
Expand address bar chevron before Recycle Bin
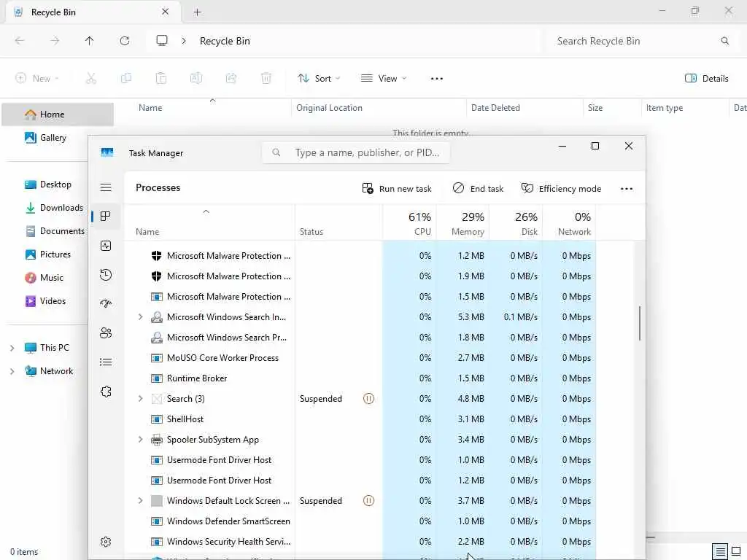[x=184, y=41]
